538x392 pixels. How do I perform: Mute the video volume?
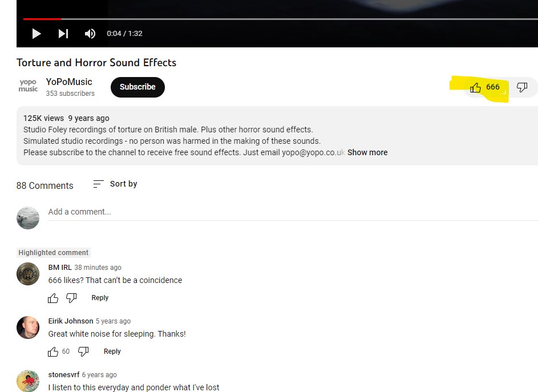(90, 34)
